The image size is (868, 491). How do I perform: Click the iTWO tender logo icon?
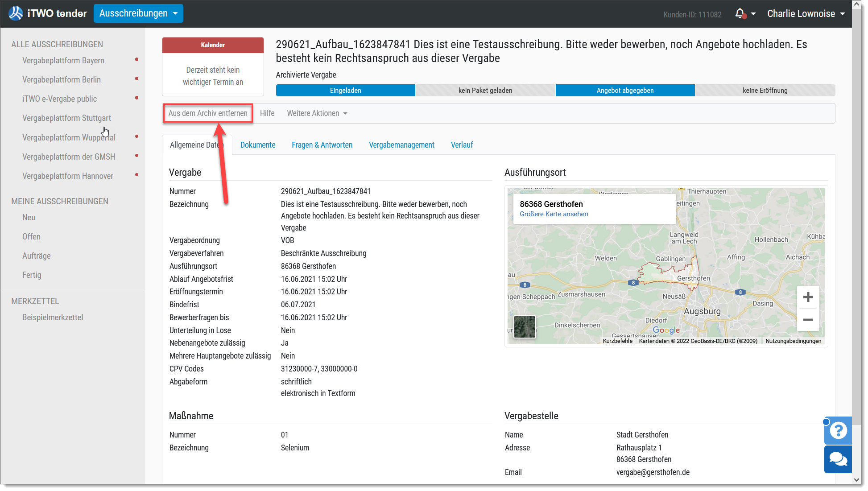16,13
